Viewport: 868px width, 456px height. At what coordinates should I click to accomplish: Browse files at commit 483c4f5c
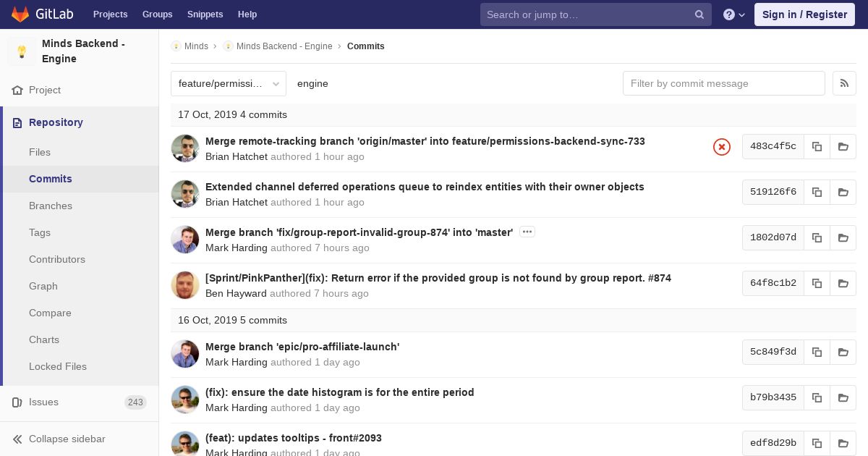click(843, 146)
